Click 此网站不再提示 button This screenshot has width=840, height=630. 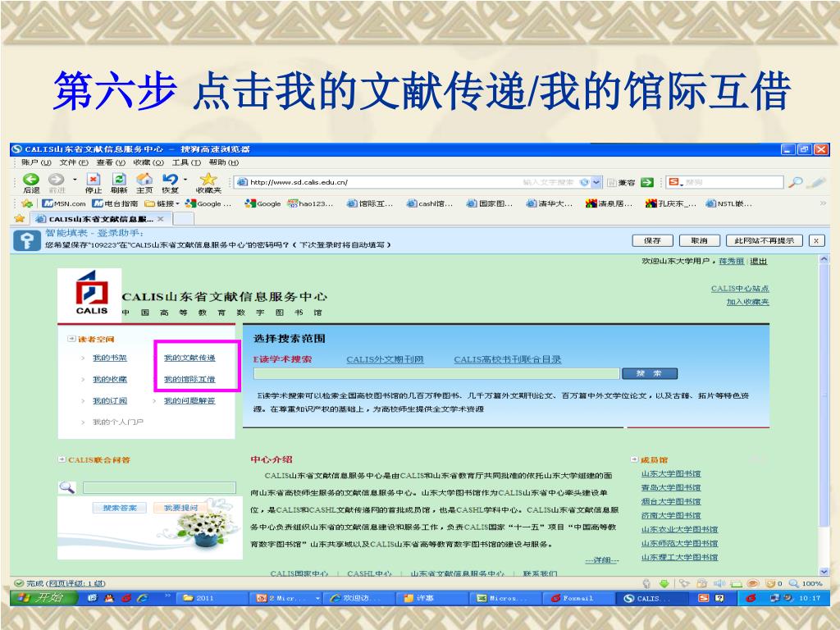coord(765,240)
